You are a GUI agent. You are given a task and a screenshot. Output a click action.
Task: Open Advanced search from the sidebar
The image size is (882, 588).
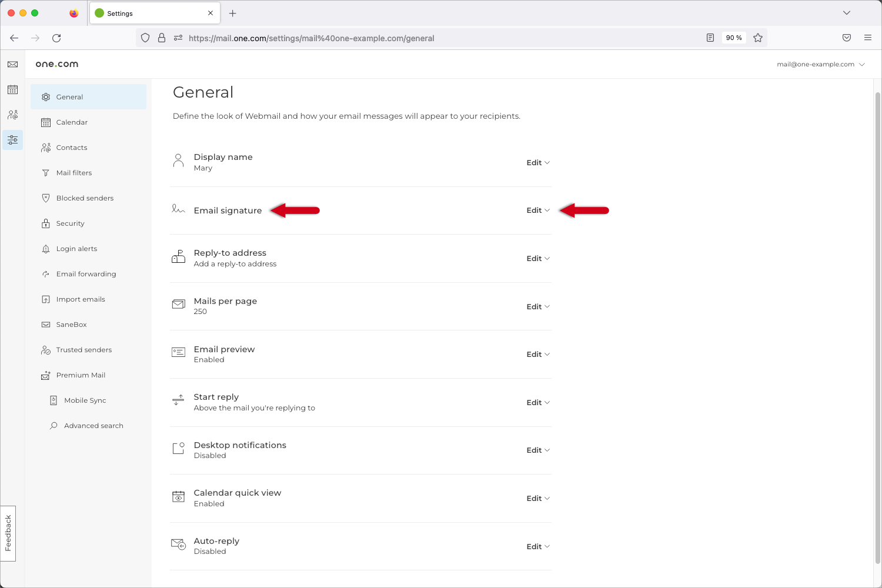[93, 425]
